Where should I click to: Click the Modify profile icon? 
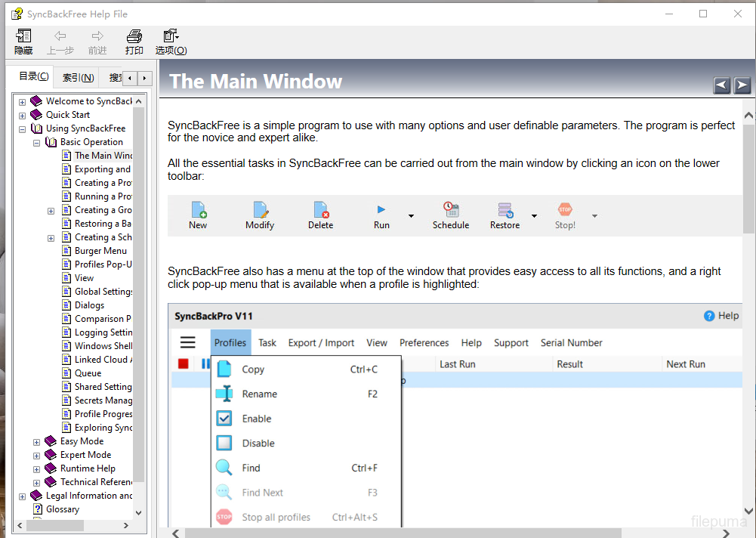point(261,210)
